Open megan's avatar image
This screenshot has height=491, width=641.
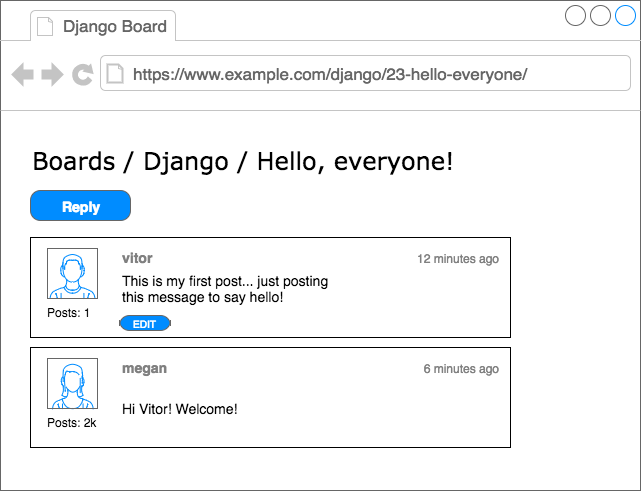point(72,384)
